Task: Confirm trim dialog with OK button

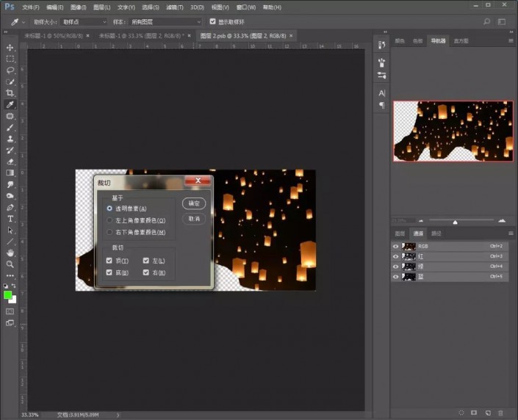Action: [x=194, y=203]
